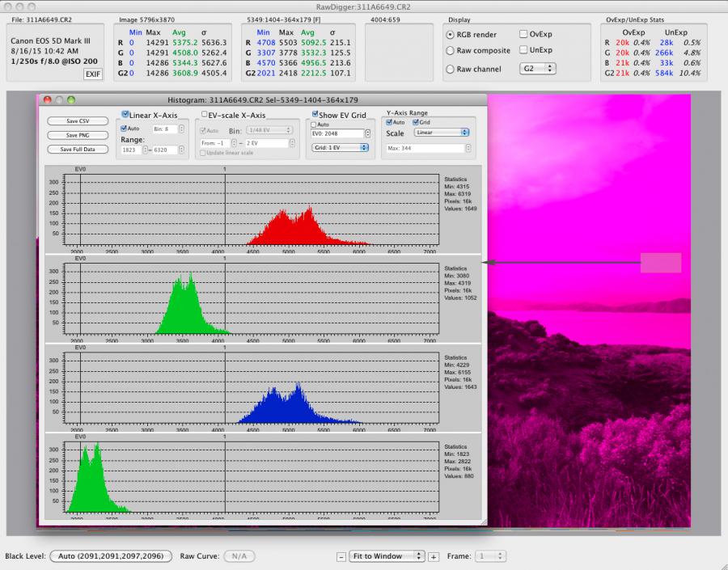Enable the EV-scale X-Axis checkbox

pos(204,115)
